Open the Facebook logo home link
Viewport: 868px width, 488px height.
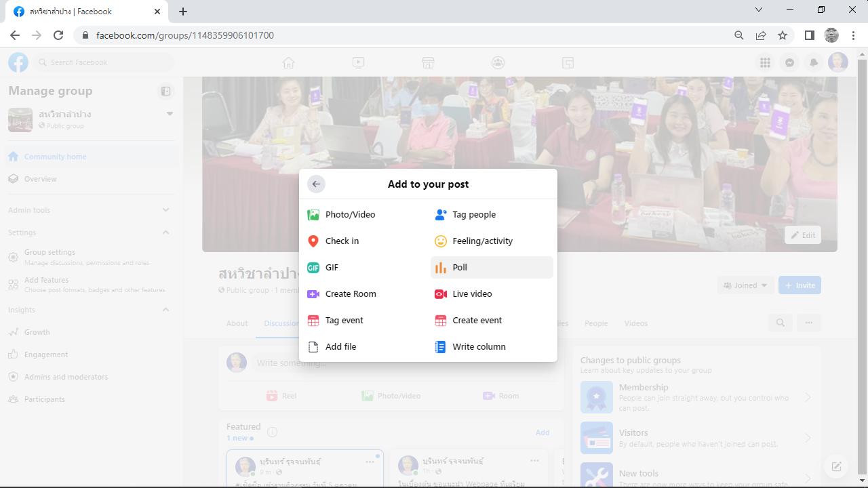point(18,62)
